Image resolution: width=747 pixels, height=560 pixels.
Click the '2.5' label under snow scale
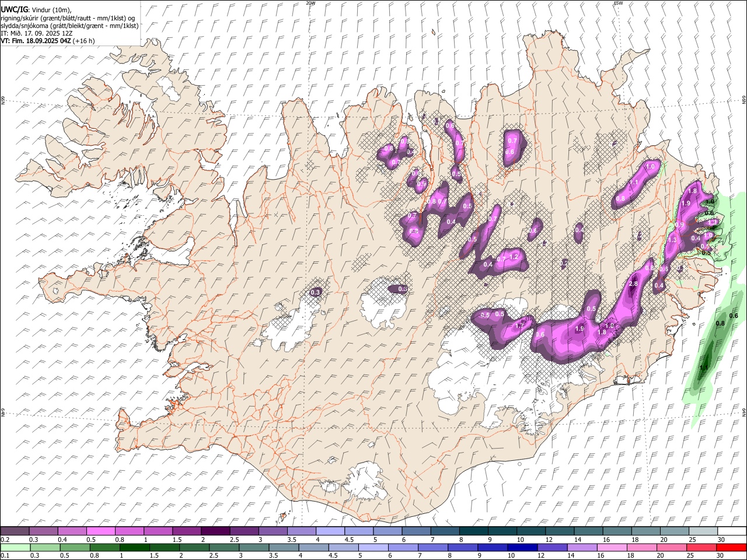pyautogui.click(x=234, y=540)
